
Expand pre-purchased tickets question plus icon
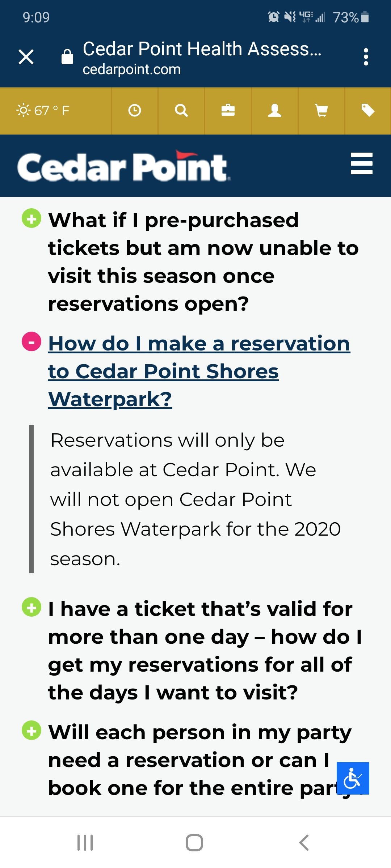(x=31, y=218)
